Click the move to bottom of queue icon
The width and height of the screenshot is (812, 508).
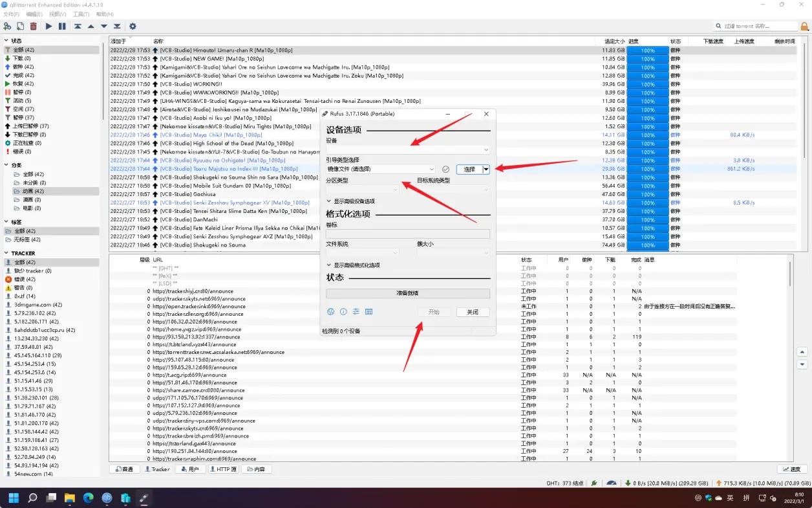[117, 27]
